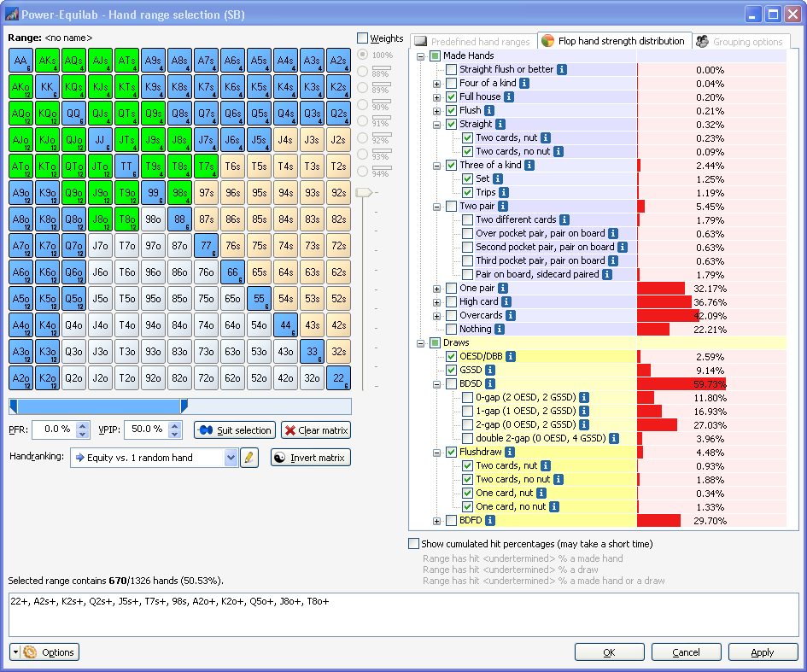The image size is (807, 672).
Task: Check the Straight flush or better box
Action: (x=452, y=69)
